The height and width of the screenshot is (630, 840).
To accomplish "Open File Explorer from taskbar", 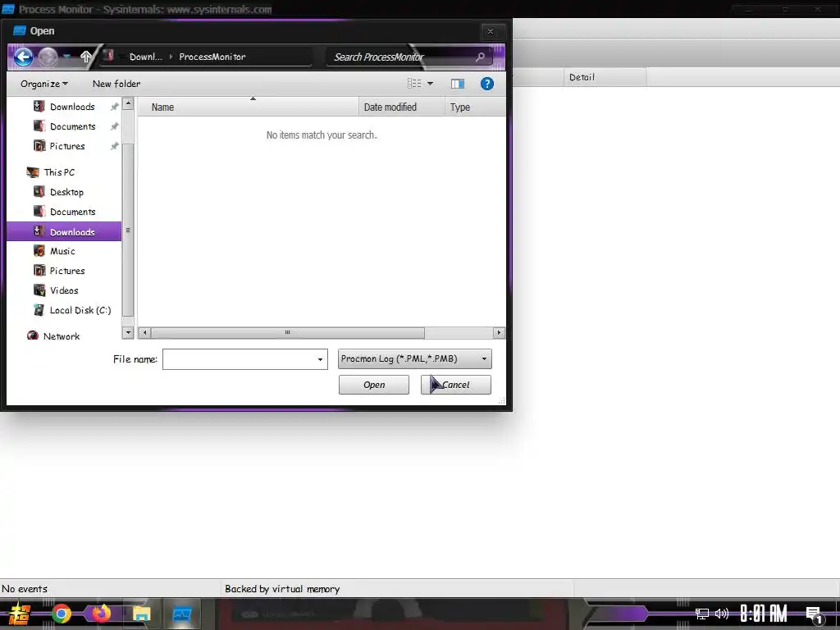I will pyautogui.click(x=142, y=614).
